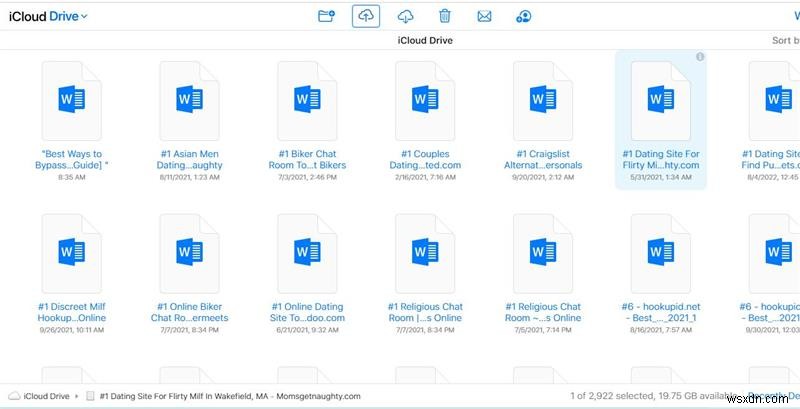The image size is (800, 409).
Task: Click the highlighted "#1 Dating Site For Flirty" file
Action: click(661, 120)
